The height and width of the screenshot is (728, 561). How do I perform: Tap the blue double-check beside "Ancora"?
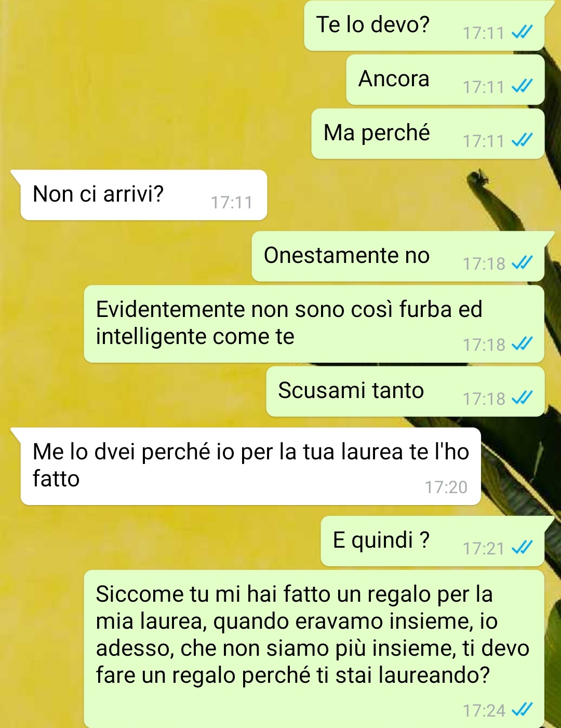(x=522, y=86)
